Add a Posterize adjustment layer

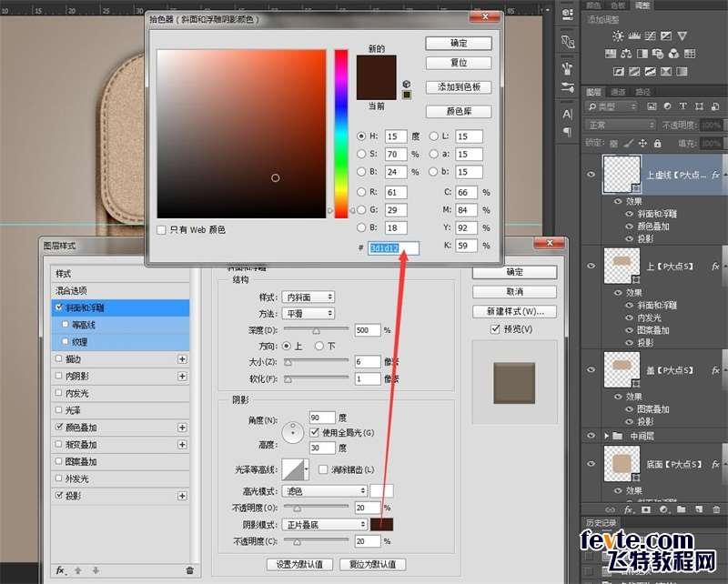[x=634, y=72]
